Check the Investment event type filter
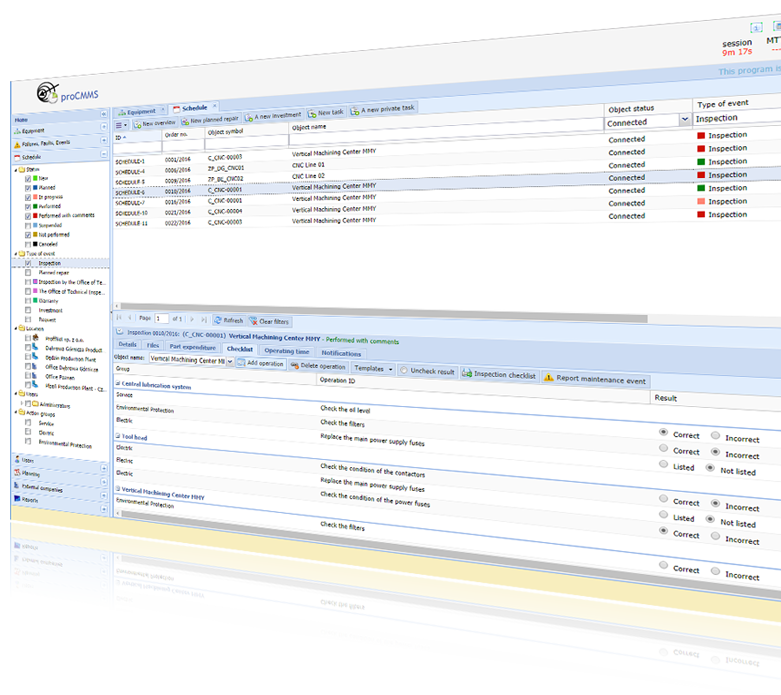 tap(28, 310)
